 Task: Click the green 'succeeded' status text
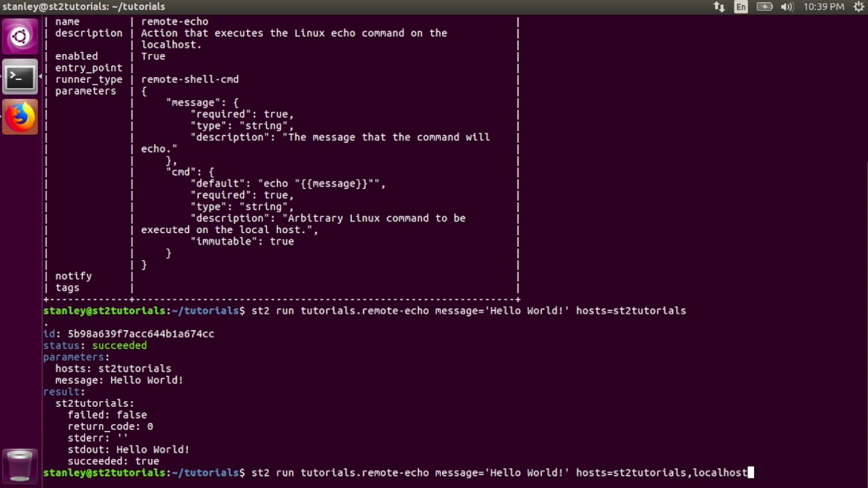(x=119, y=346)
